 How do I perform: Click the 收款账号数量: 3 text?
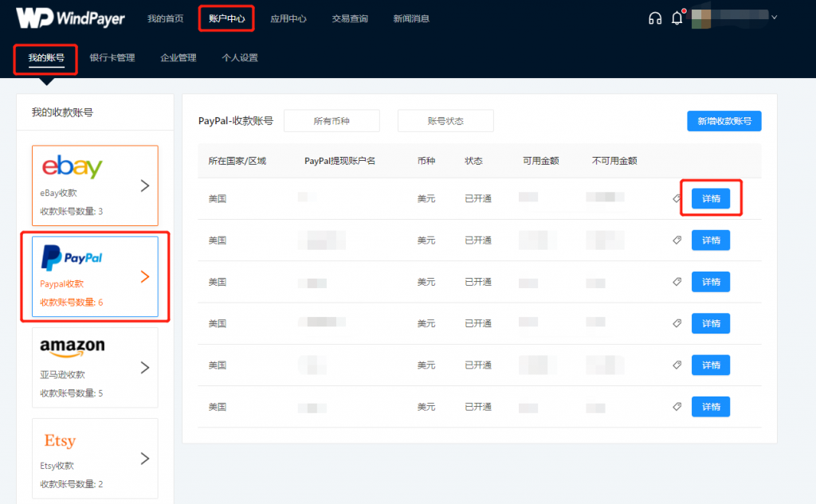(71, 211)
